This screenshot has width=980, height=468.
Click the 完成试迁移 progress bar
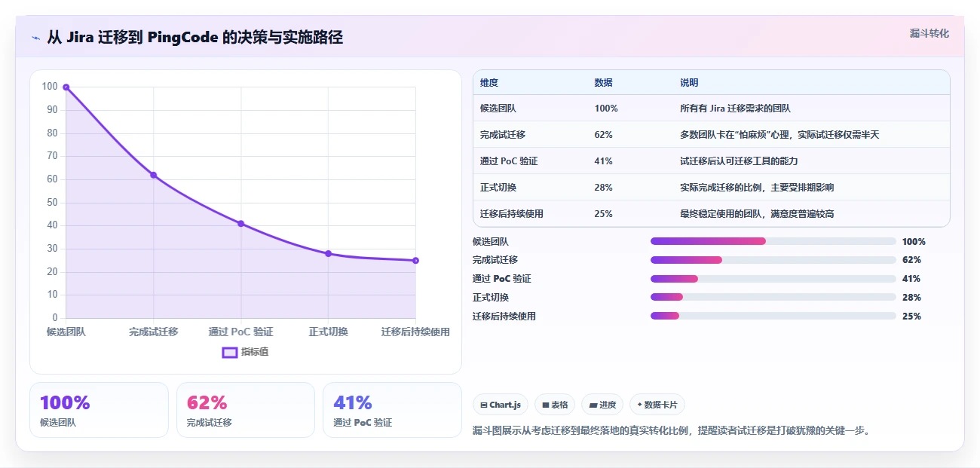click(773, 260)
